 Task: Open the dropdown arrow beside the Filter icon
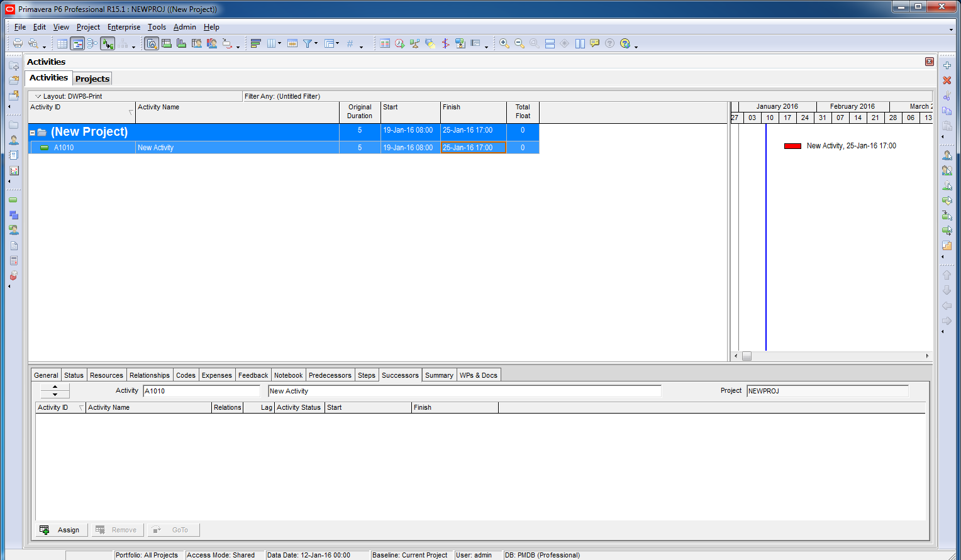[316, 43]
